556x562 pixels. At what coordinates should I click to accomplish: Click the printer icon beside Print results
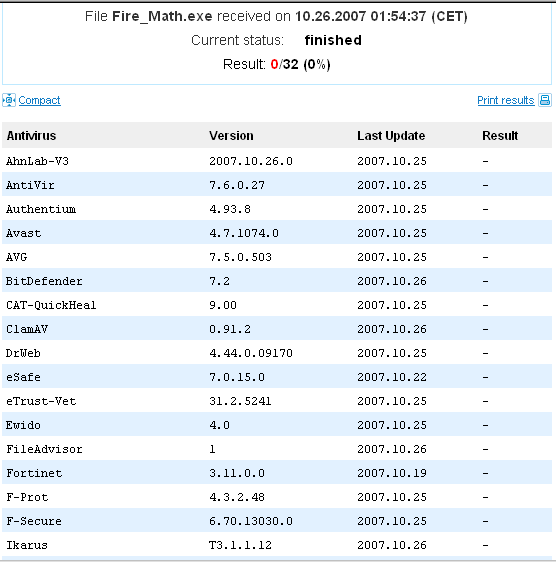(545, 100)
